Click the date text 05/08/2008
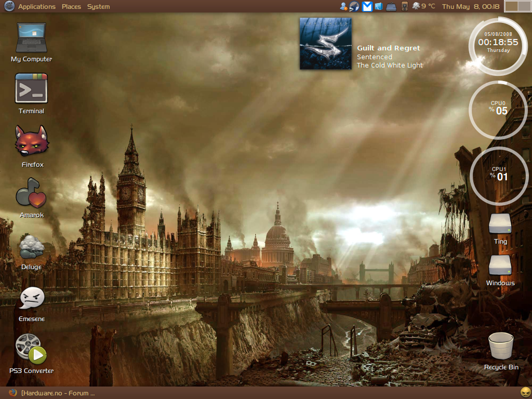Screen dimensions: 532x399 (x=498, y=34)
